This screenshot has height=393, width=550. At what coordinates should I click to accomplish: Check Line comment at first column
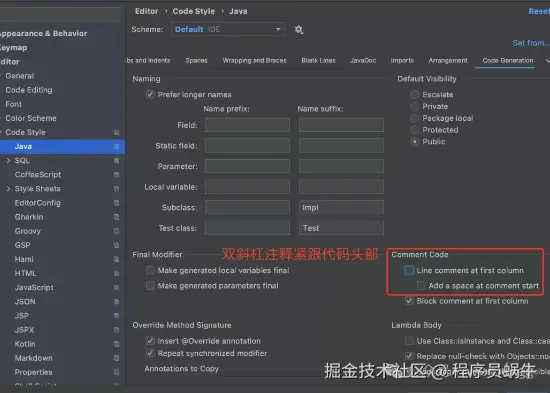point(409,270)
